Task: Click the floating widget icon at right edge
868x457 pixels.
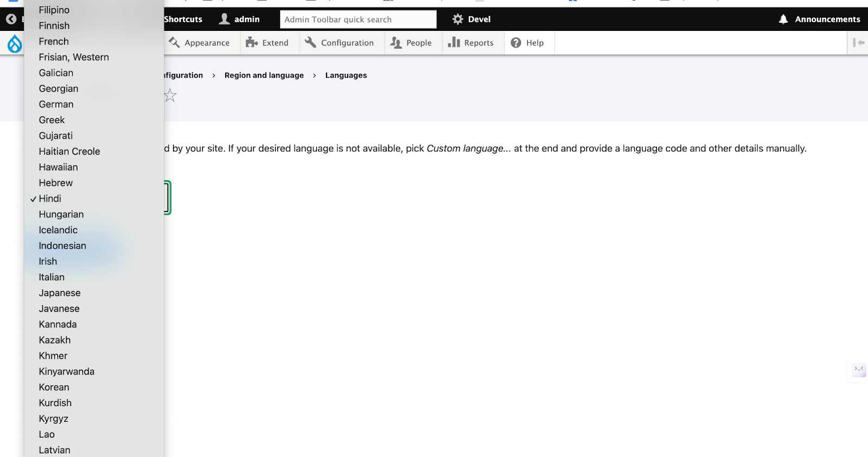Action: tap(859, 370)
